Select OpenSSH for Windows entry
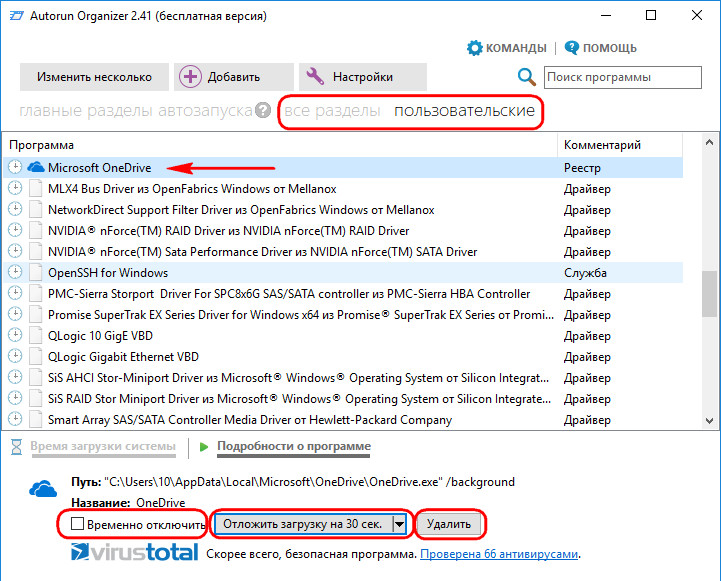Viewport: 721px width, 581px height. (343, 273)
